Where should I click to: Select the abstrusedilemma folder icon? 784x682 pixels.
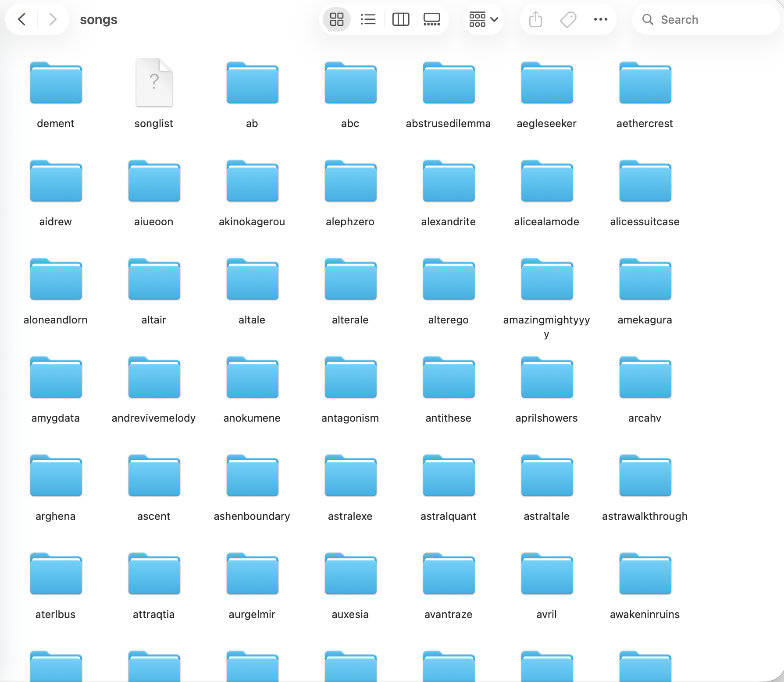coord(449,83)
